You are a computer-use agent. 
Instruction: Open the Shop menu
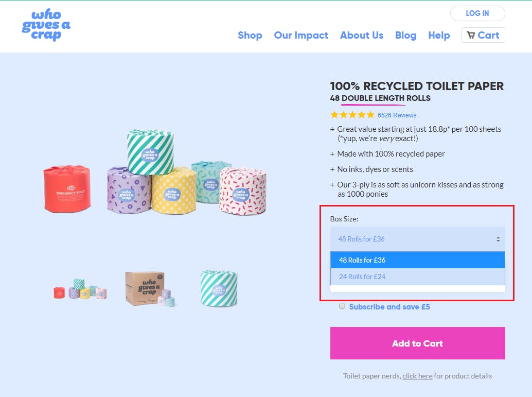250,35
